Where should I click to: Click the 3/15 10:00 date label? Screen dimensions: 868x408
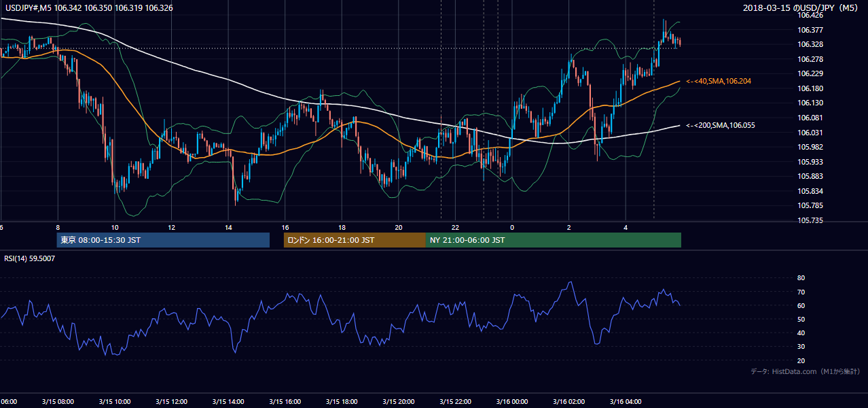(114, 402)
